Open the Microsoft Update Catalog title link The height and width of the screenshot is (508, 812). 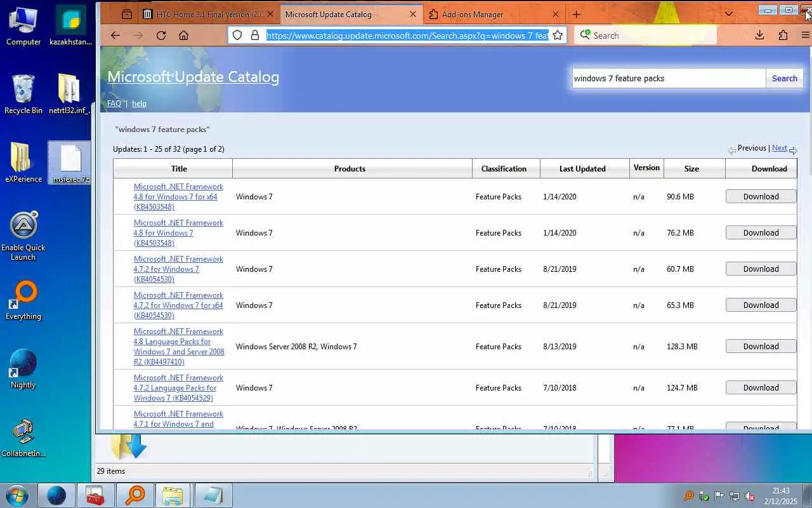pyautogui.click(x=193, y=77)
